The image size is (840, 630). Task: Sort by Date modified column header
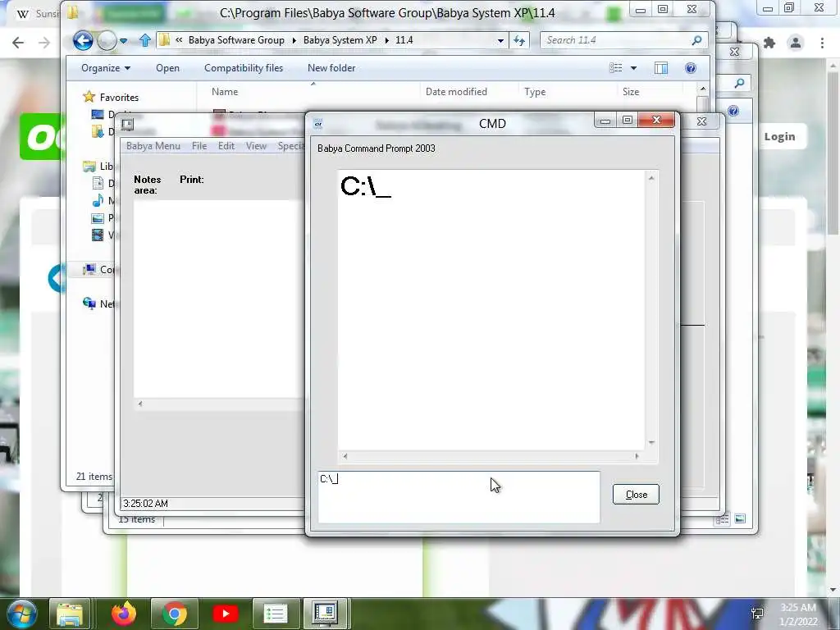(456, 92)
